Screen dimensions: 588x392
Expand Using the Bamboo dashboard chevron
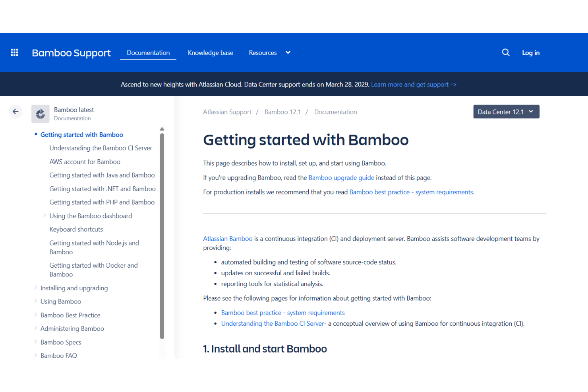point(44,216)
